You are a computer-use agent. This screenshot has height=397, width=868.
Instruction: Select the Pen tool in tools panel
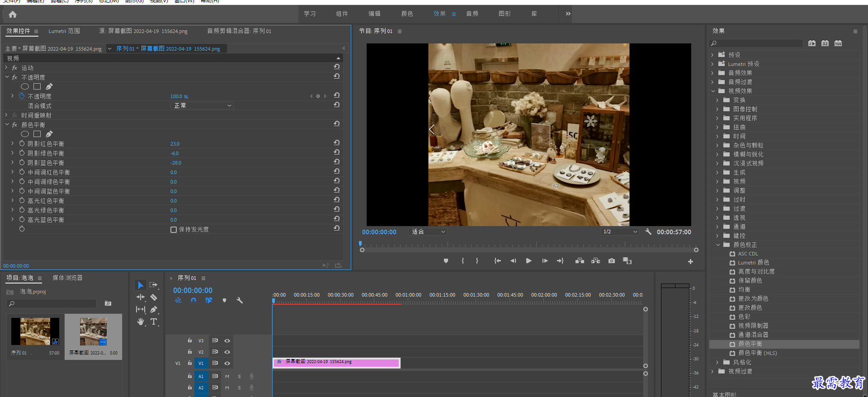point(154,309)
